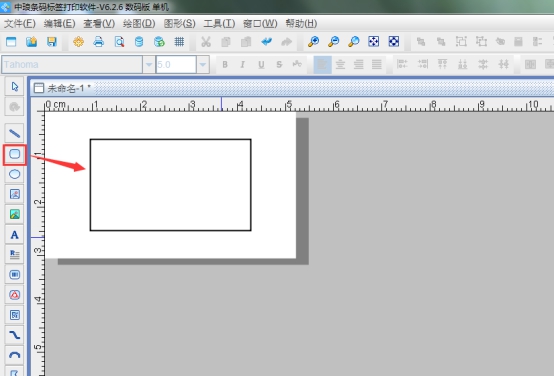Switch to the 未命名-1 document tab
Viewport: 554px width, 376px height.
[x=63, y=88]
